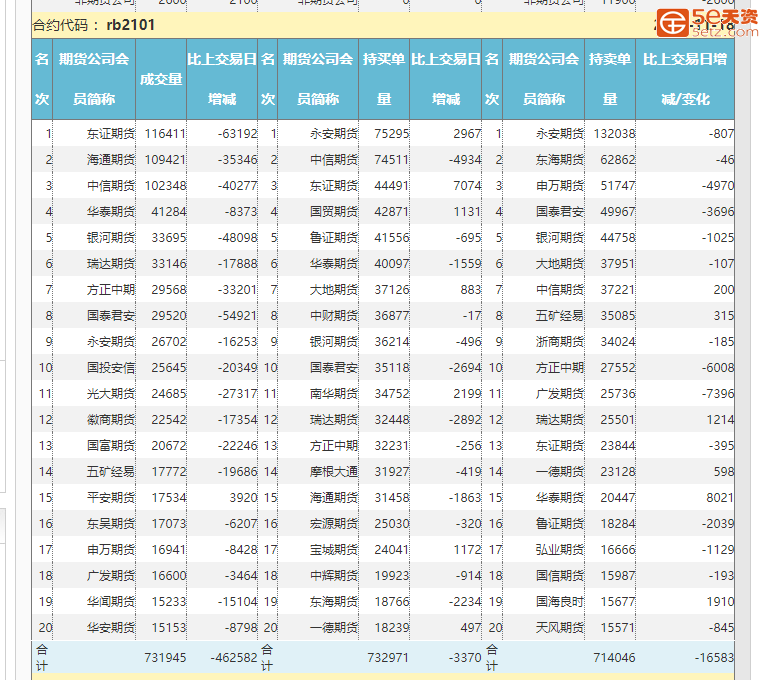
Task: Select short position value 132038
Action: 614,133
